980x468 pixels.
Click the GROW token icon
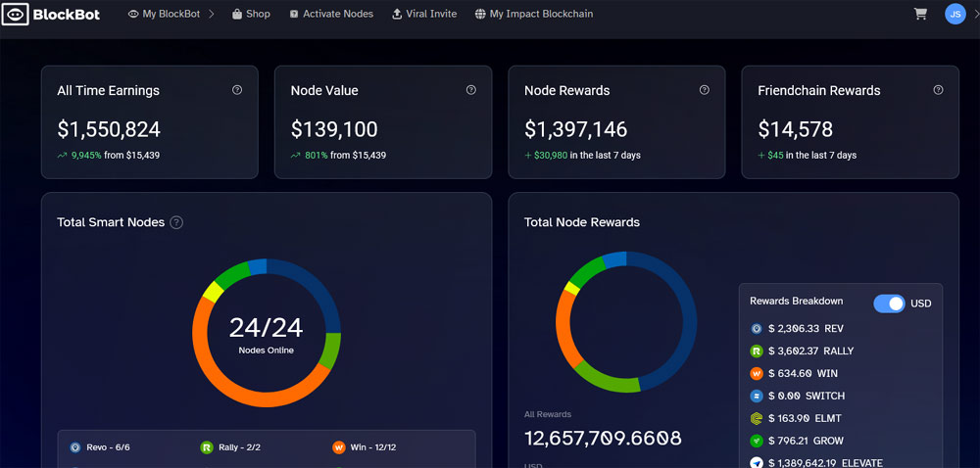(757, 441)
